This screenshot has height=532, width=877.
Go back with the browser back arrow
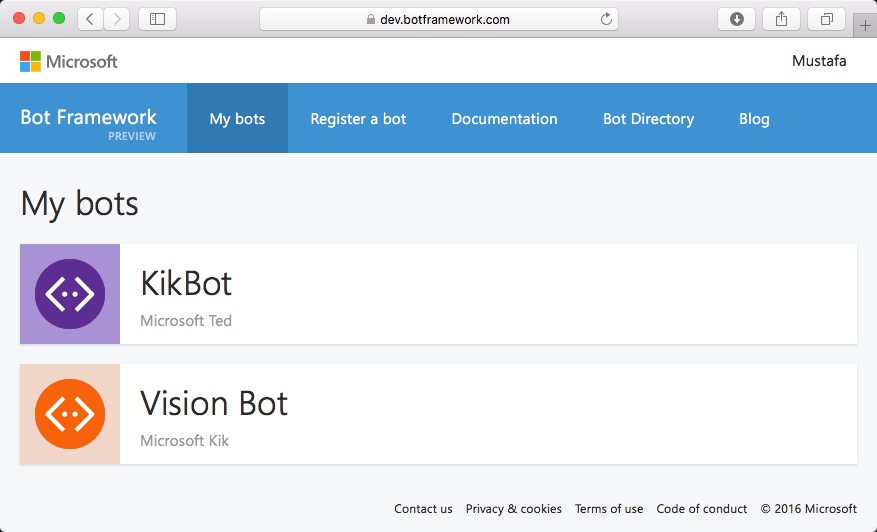90,19
